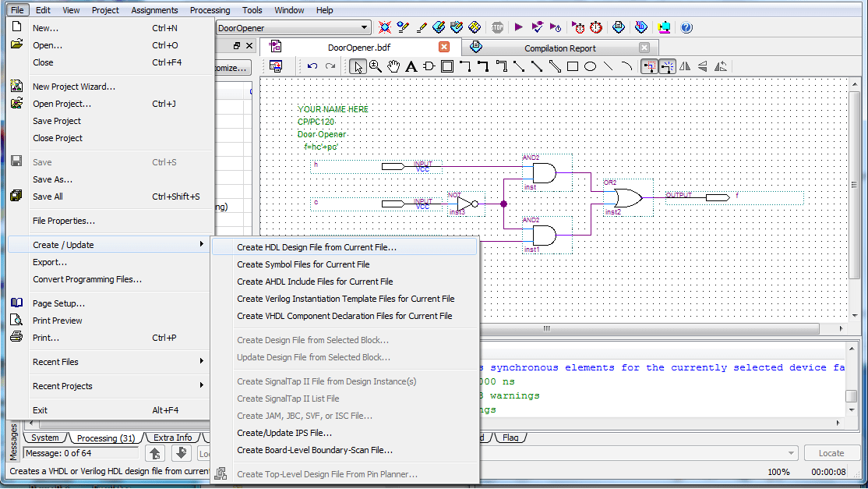This screenshot has width=868, height=489.
Task: Select the Text tool (A icon)
Action: (x=411, y=66)
